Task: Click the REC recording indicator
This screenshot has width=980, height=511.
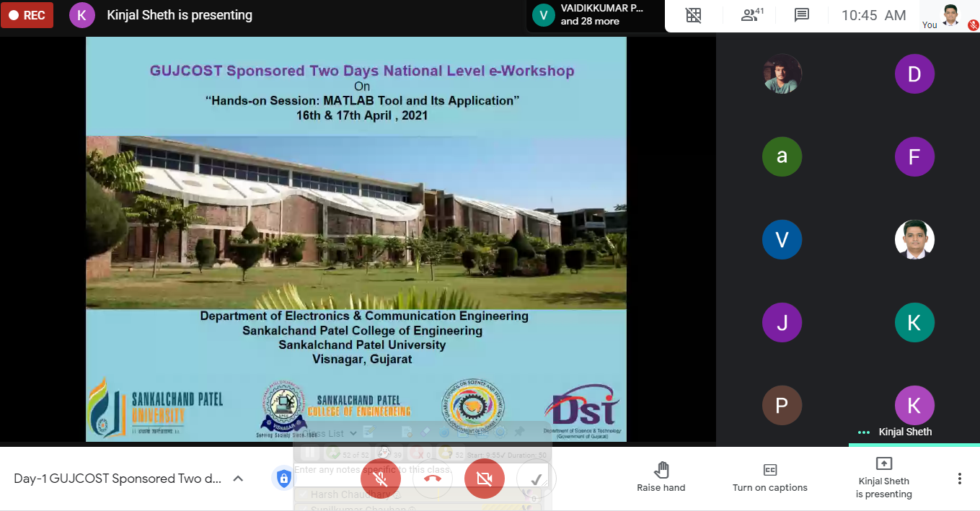Action: (27, 15)
